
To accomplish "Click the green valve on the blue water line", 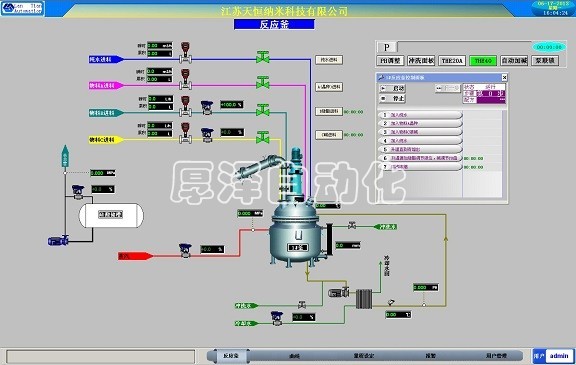I will pyautogui.click(x=263, y=57).
